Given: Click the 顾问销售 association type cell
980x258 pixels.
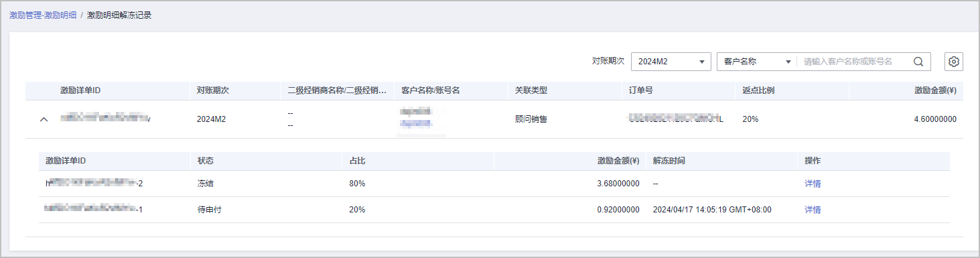Looking at the screenshot, I should pyautogui.click(x=531, y=119).
